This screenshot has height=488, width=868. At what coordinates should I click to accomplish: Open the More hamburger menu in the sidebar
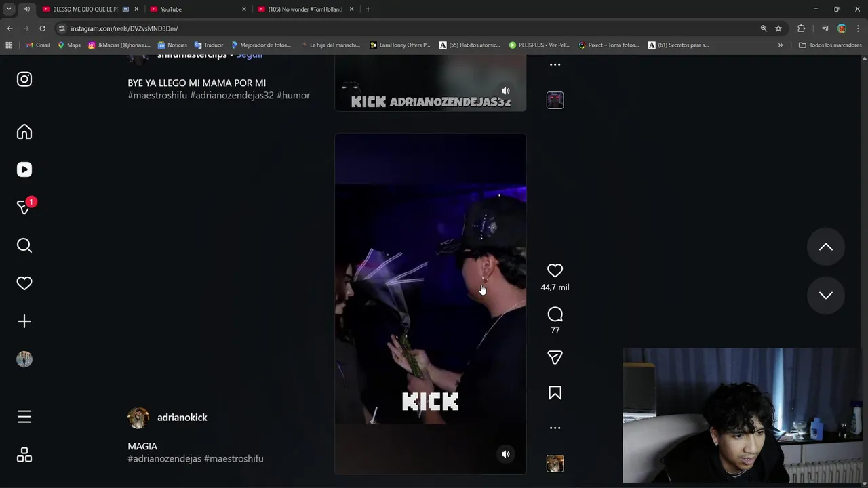pyautogui.click(x=24, y=417)
